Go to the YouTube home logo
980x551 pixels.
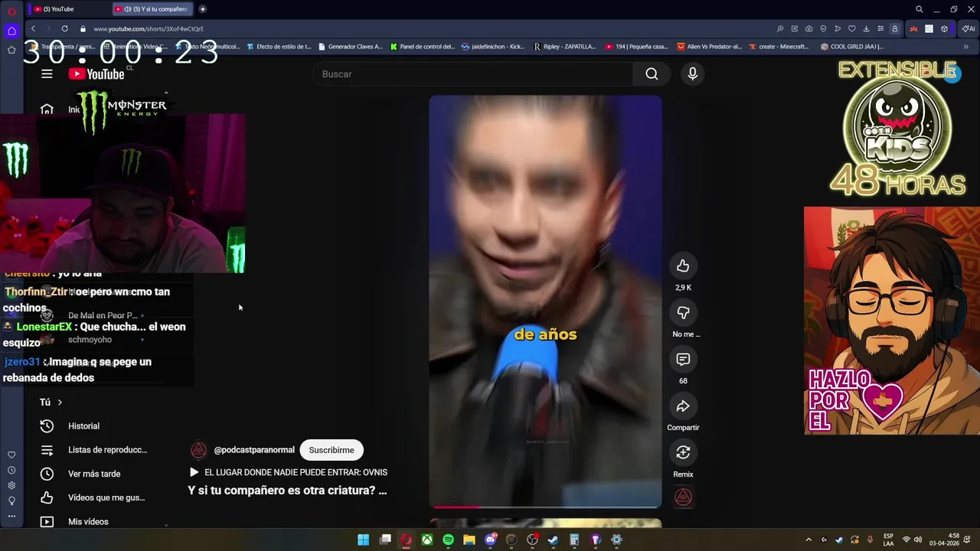point(96,73)
